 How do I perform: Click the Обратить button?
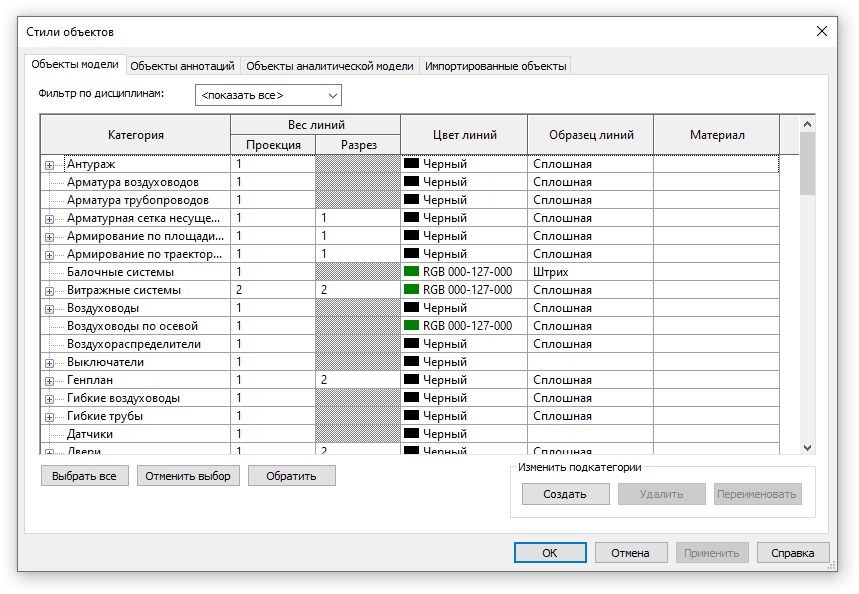click(291, 476)
